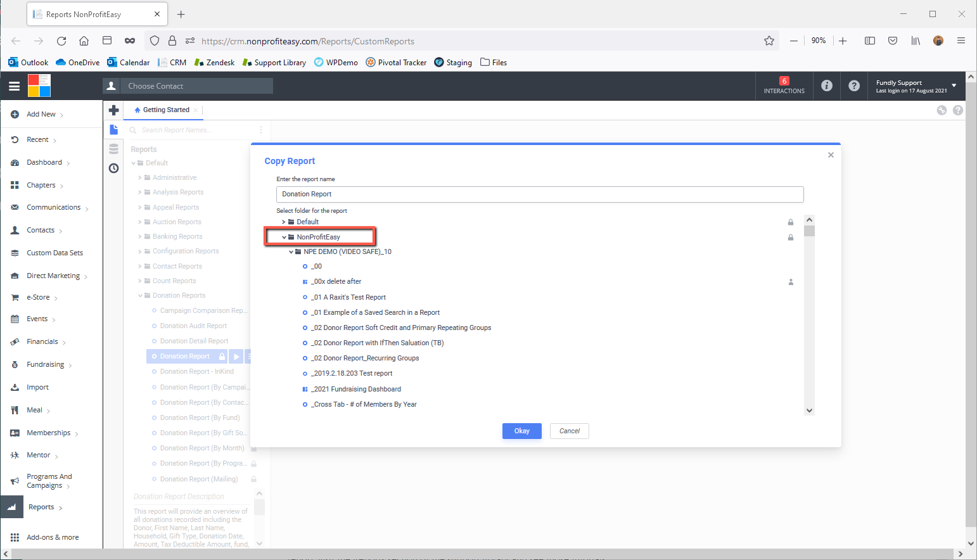The height and width of the screenshot is (560, 977).
Task: Click the info circle icon in header
Action: (x=827, y=86)
